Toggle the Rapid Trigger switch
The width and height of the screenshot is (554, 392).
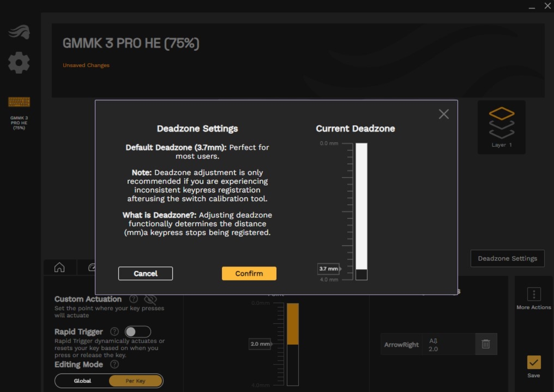(x=138, y=332)
